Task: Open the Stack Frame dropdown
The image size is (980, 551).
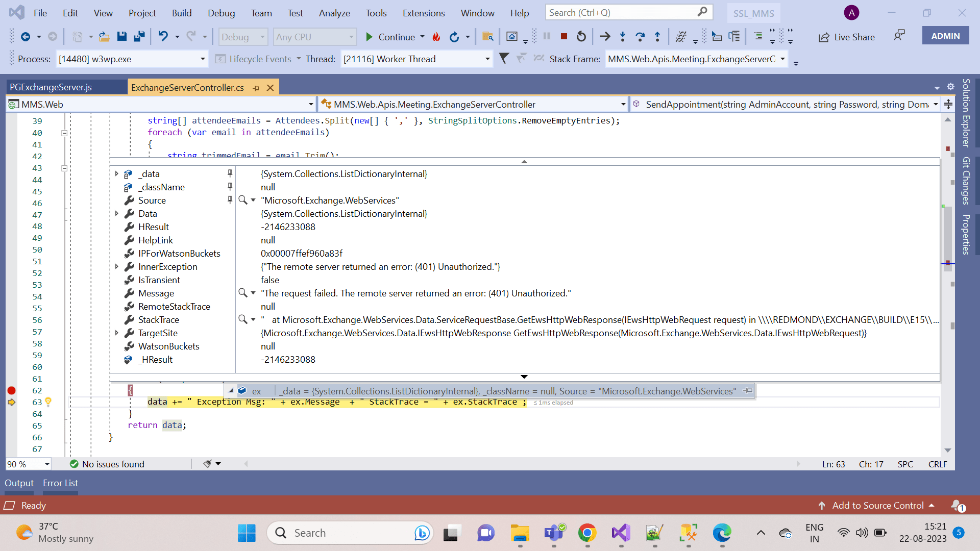Action: [x=783, y=59]
